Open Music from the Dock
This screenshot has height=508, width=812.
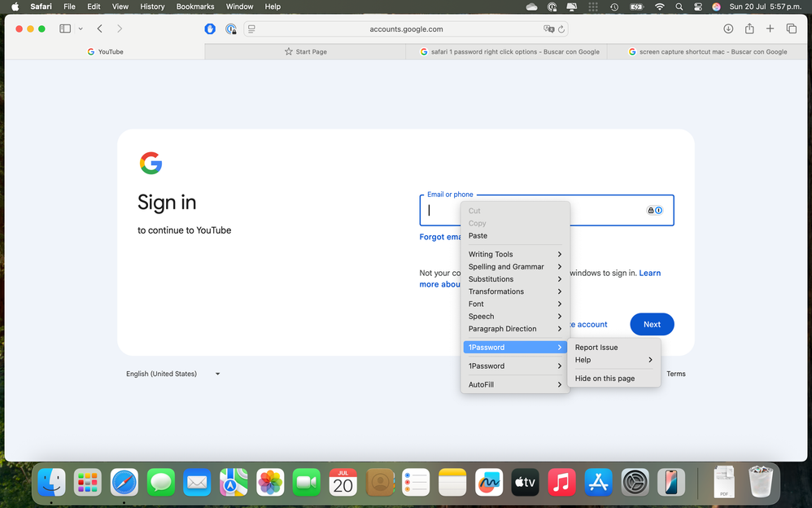point(562,483)
